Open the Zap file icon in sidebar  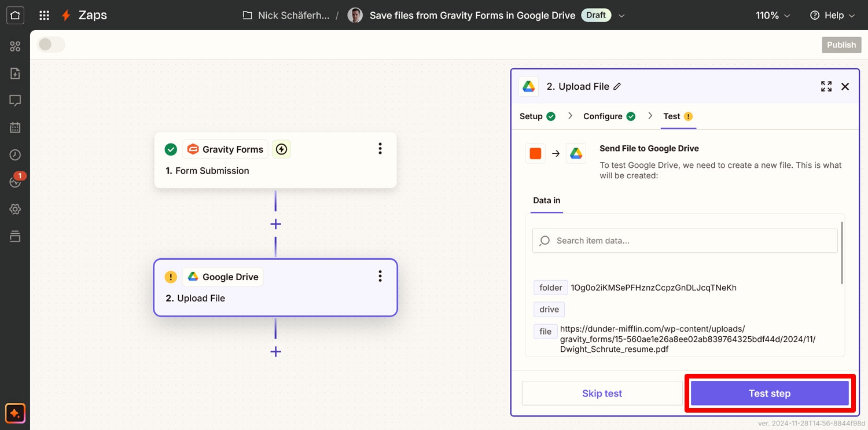pyautogui.click(x=15, y=73)
